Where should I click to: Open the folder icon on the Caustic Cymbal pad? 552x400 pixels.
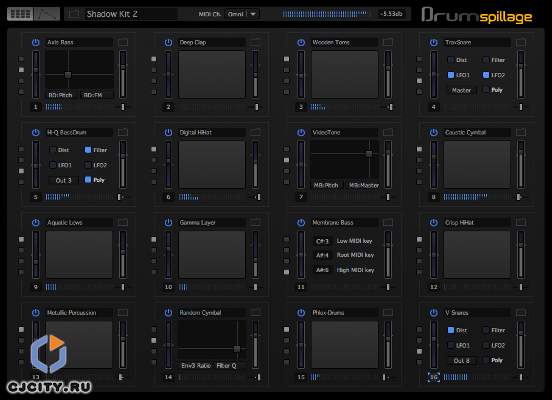tap(521, 132)
